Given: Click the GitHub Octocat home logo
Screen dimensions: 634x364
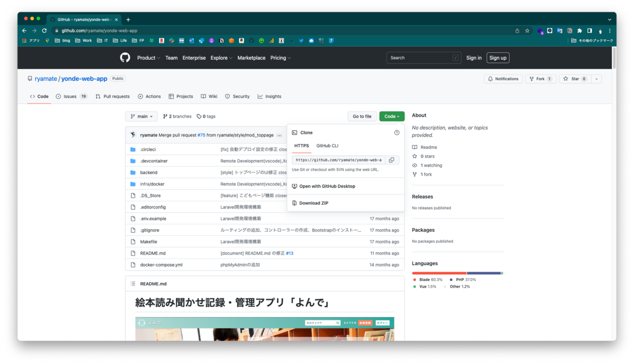Looking at the screenshot, I should pos(125,57).
